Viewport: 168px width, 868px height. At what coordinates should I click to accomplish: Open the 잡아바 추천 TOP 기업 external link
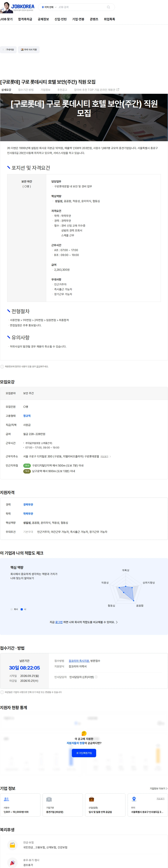(97, 90)
